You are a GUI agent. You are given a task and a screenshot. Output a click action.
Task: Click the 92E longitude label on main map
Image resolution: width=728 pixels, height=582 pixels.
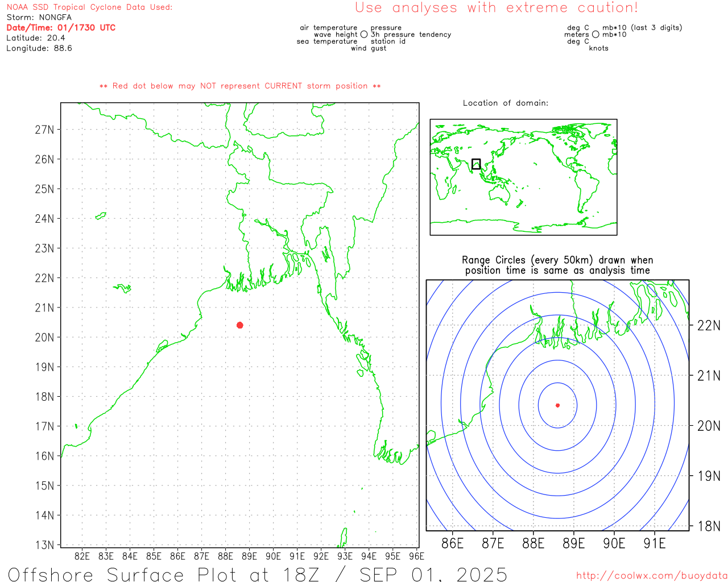coord(321,556)
